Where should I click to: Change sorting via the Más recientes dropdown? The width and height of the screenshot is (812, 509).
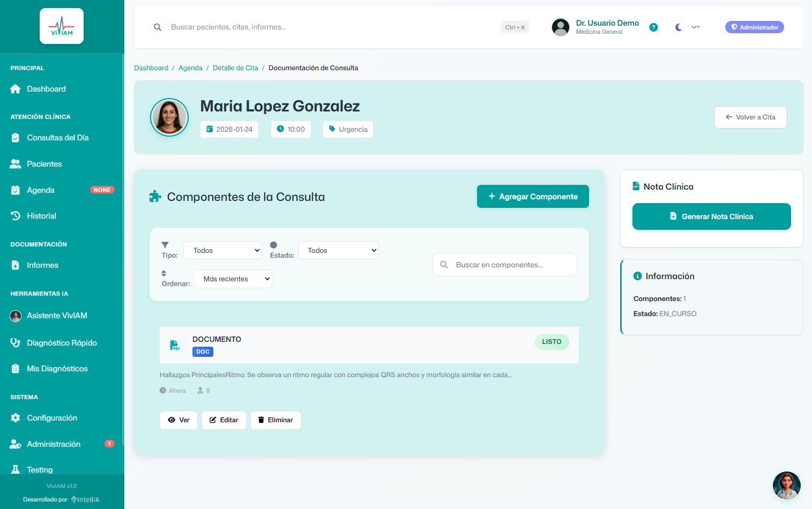(233, 279)
